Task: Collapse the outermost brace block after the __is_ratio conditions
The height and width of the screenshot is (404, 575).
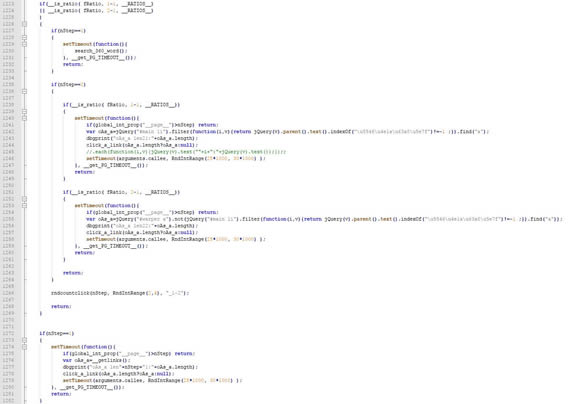Action: click(24, 24)
